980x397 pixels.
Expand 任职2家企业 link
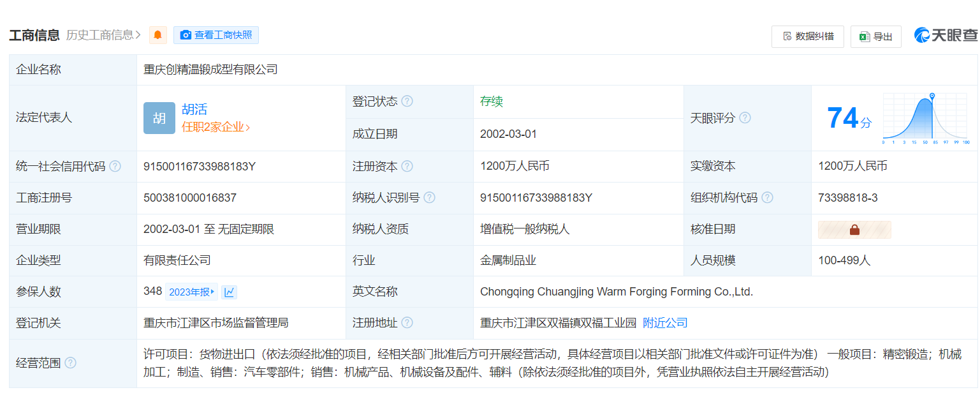point(216,127)
